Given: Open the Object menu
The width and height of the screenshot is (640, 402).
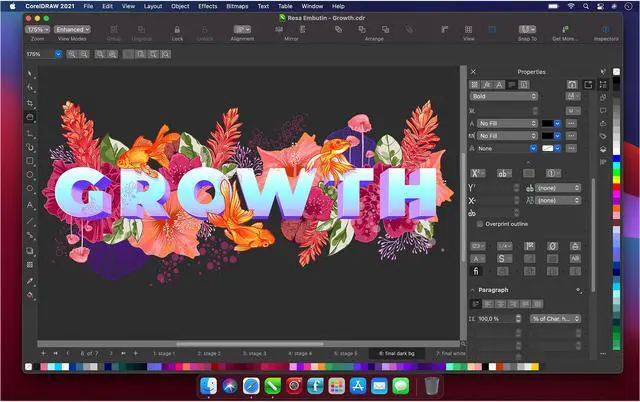Looking at the screenshot, I should [x=180, y=6].
